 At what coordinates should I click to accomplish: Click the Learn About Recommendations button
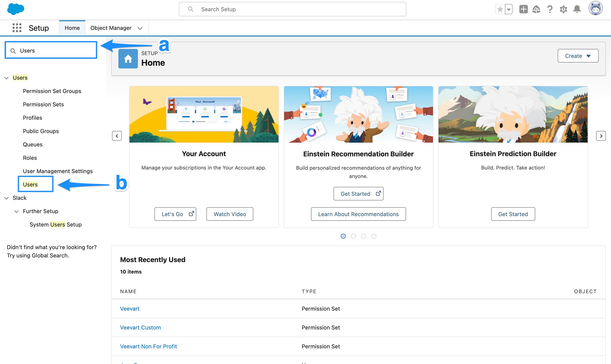(x=358, y=214)
